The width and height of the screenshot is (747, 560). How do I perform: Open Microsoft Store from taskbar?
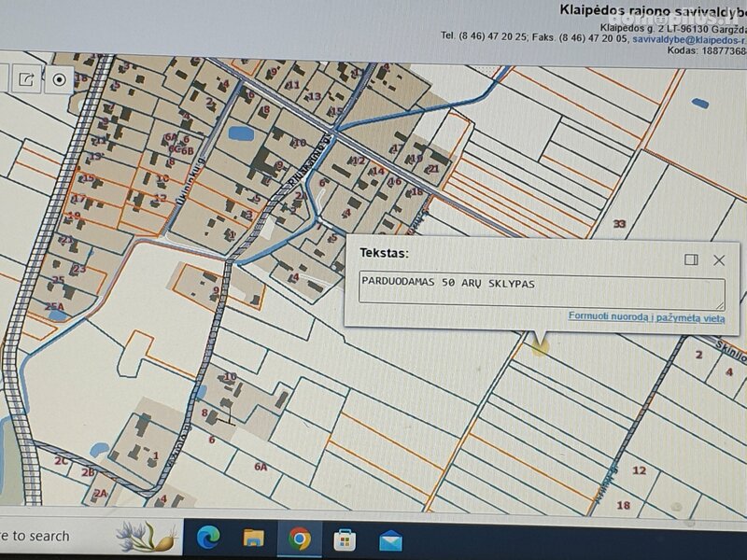[345, 539]
